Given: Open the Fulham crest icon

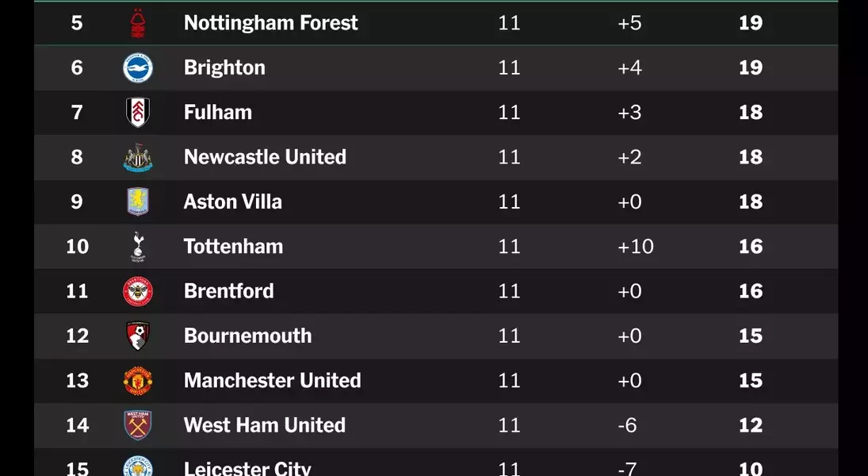Looking at the screenshot, I should point(138,113).
